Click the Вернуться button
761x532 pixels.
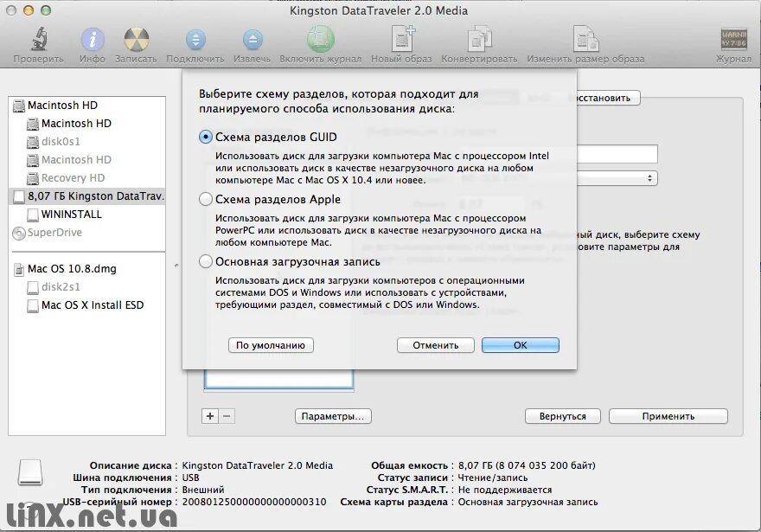click(563, 416)
